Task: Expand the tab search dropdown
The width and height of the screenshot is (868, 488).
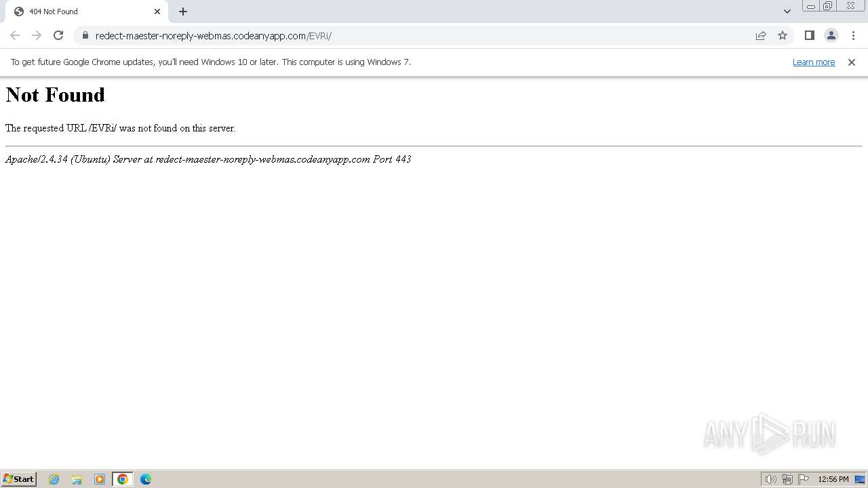Action: tap(787, 12)
